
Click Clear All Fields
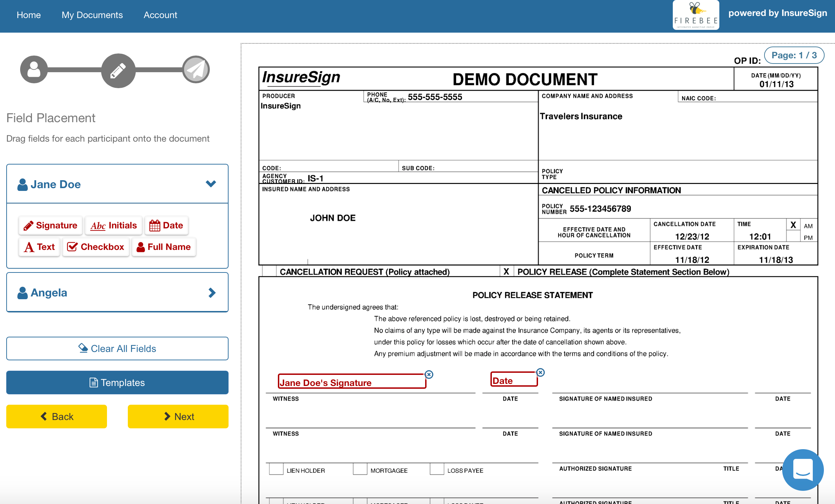117,348
